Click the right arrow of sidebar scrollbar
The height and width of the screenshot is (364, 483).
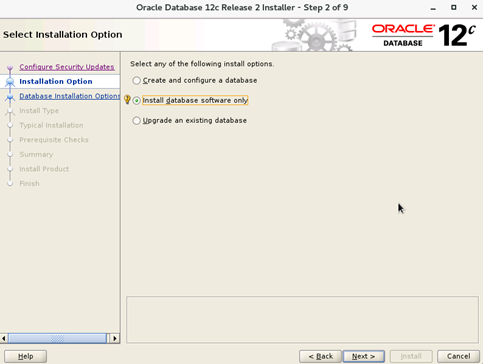pyautogui.click(x=115, y=338)
